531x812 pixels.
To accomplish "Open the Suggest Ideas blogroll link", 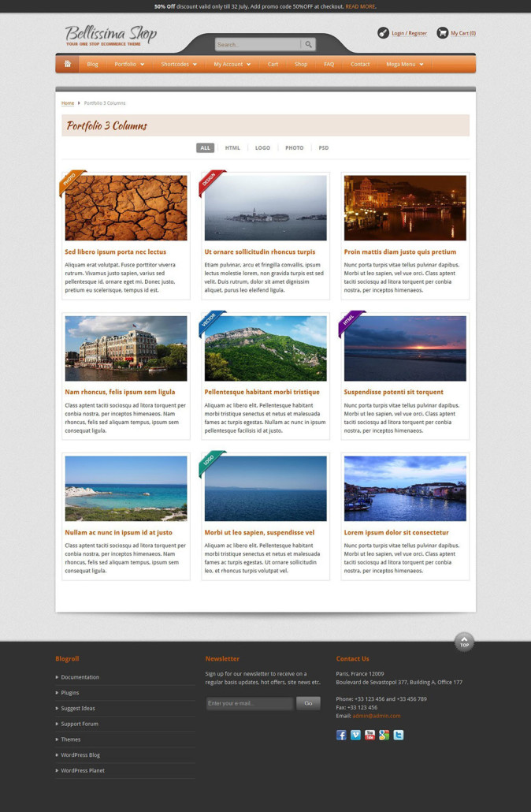I will tap(78, 709).
